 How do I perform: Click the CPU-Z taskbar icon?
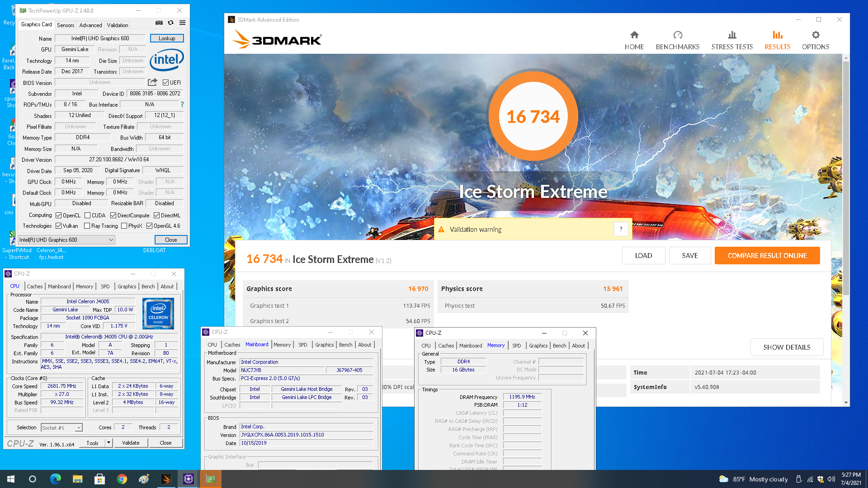189,479
